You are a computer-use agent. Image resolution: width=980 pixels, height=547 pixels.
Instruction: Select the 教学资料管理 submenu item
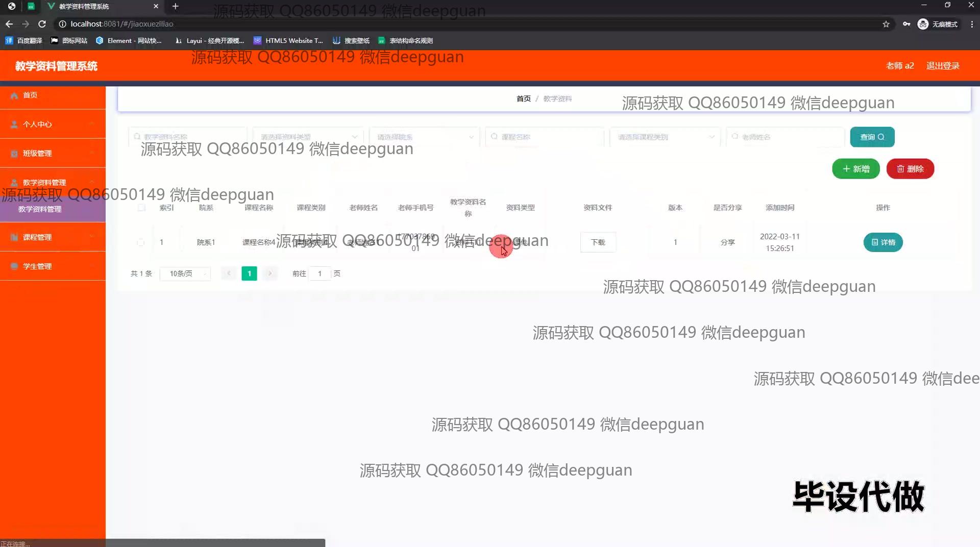[41, 209]
